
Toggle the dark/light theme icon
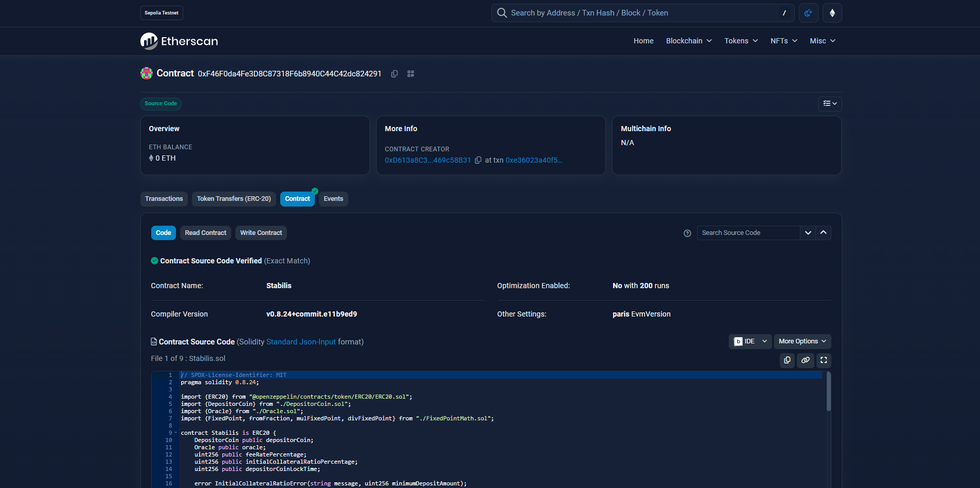(808, 13)
